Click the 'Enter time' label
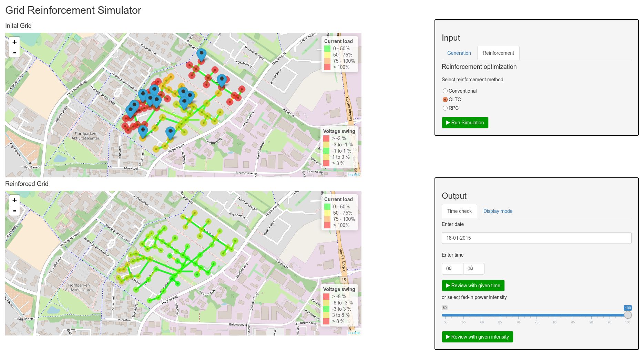Viewport: 644px width, 352px height. [452, 255]
